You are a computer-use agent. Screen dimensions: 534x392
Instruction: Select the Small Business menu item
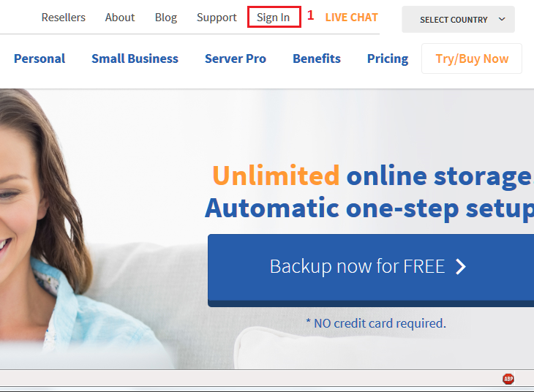(x=135, y=59)
